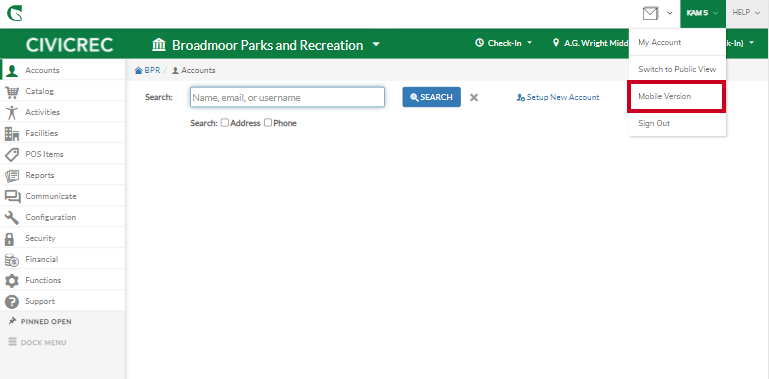Expand the mail dropdown arrow

(670, 13)
